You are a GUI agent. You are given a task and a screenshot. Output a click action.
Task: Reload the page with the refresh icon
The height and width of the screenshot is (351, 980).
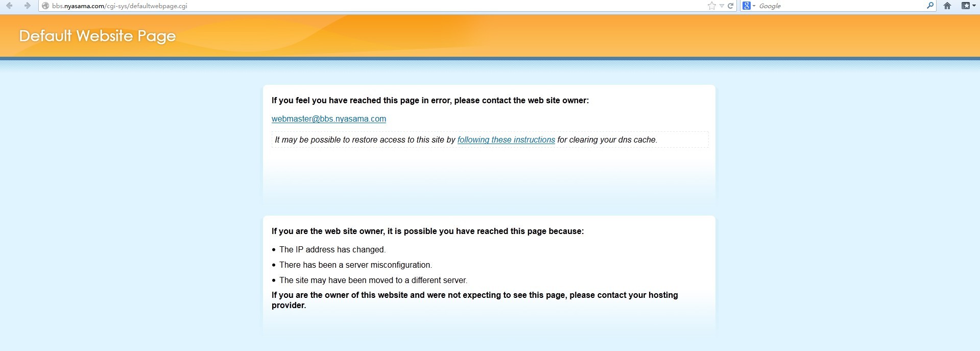pos(731,6)
